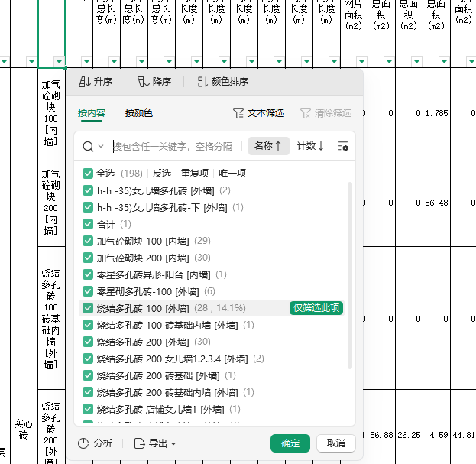Image resolution: width=476 pixels, height=464 pixels.
Task: Click 仅筛选此项 filter-only button
Action: (316, 308)
